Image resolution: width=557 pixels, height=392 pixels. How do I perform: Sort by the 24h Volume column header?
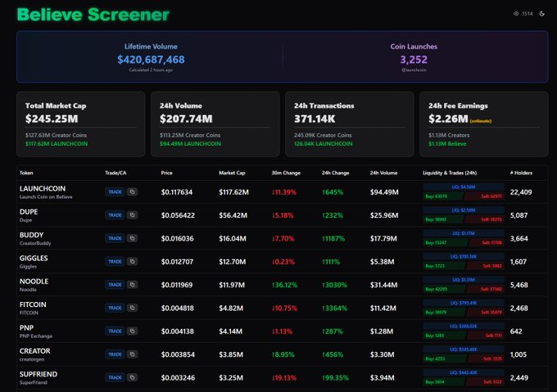pos(383,173)
